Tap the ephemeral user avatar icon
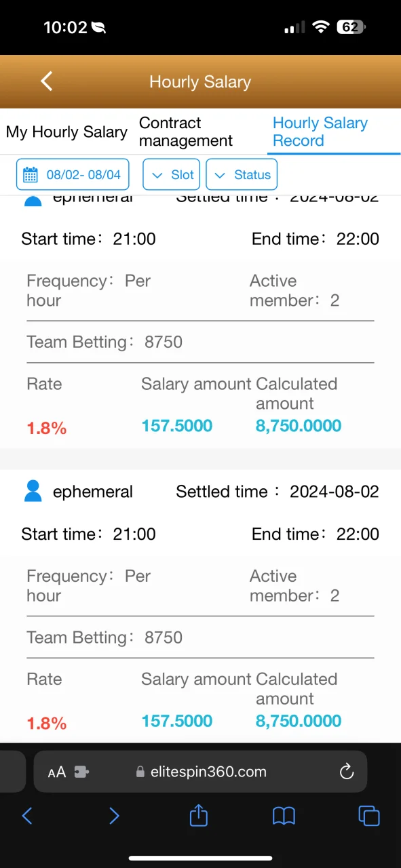401x868 pixels. coord(33,491)
